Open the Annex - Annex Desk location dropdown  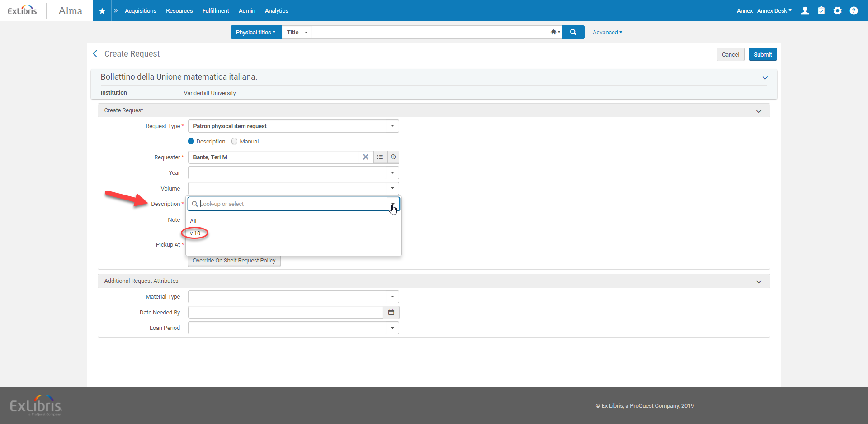click(764, 10)
